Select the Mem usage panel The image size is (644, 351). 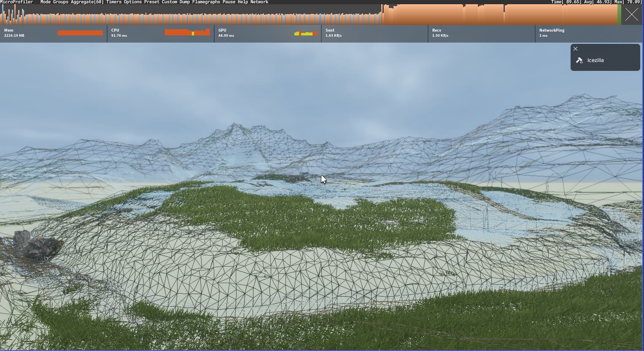click(x=54, y=33)
